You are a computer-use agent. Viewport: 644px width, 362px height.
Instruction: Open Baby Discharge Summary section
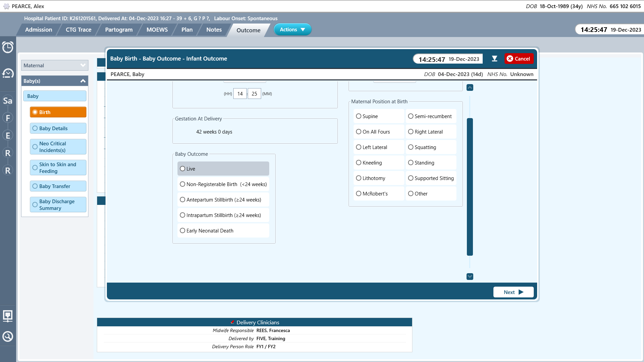tap(58, 205)
